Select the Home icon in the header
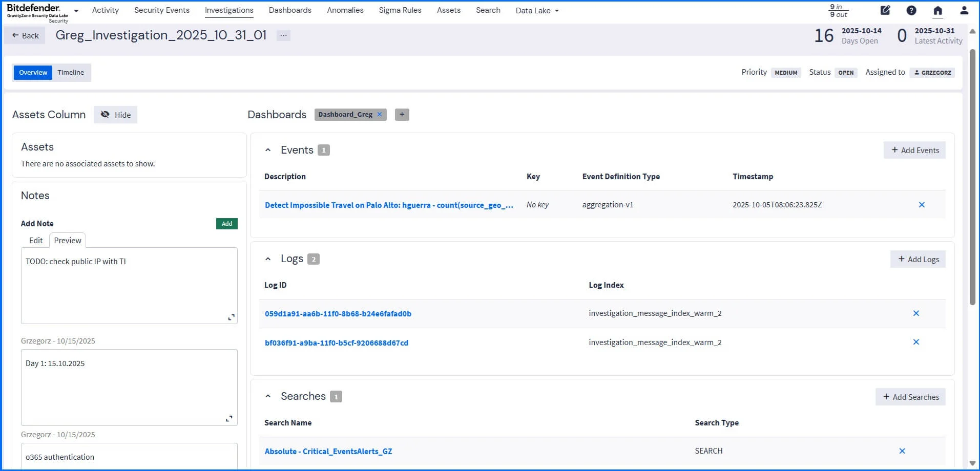This screenshot has height=471, width=980. 938,10
